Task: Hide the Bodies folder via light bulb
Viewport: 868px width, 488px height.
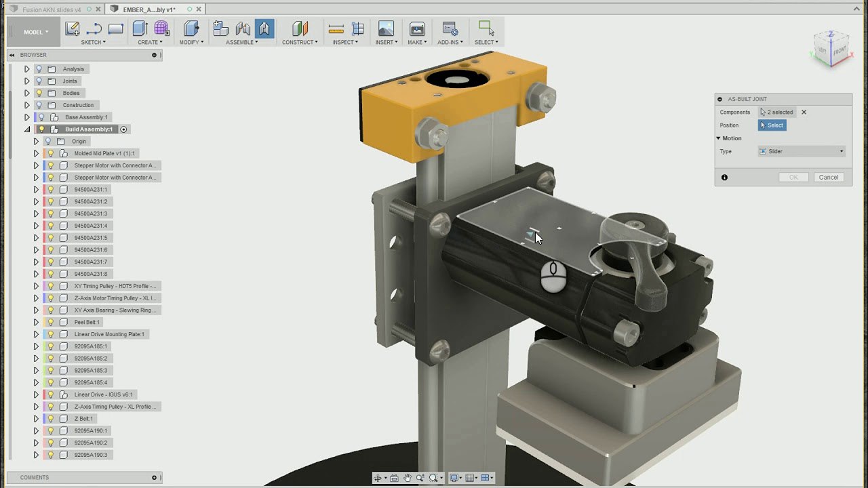Action: 39,93
